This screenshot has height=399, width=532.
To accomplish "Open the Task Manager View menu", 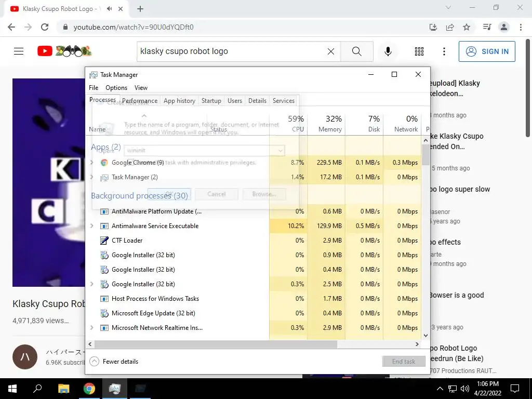I will point(141,87).
